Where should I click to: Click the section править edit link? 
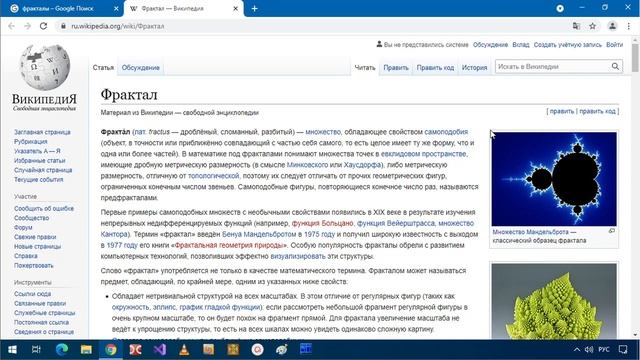[x=562, y=111]
